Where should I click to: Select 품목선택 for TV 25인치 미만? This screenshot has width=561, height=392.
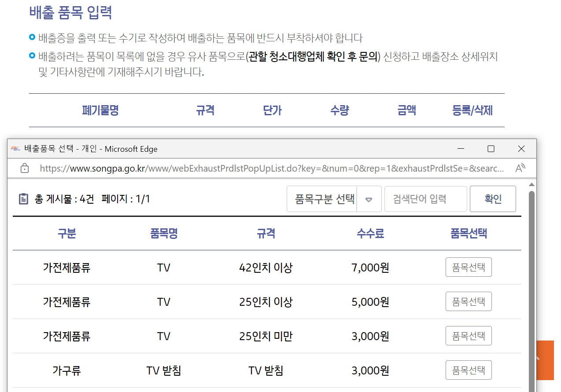pos(468,336)
